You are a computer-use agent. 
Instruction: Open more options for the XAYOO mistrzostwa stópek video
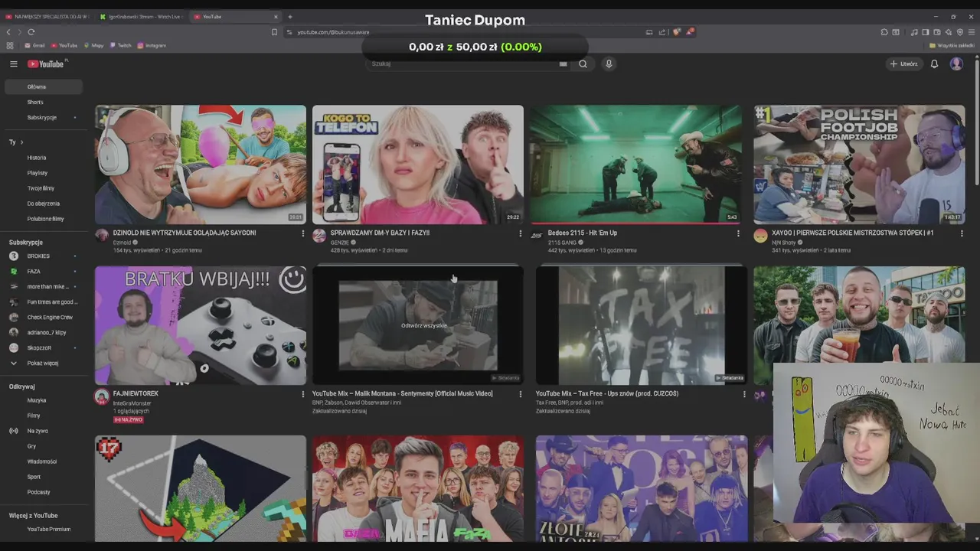click(x=962, y=233)
